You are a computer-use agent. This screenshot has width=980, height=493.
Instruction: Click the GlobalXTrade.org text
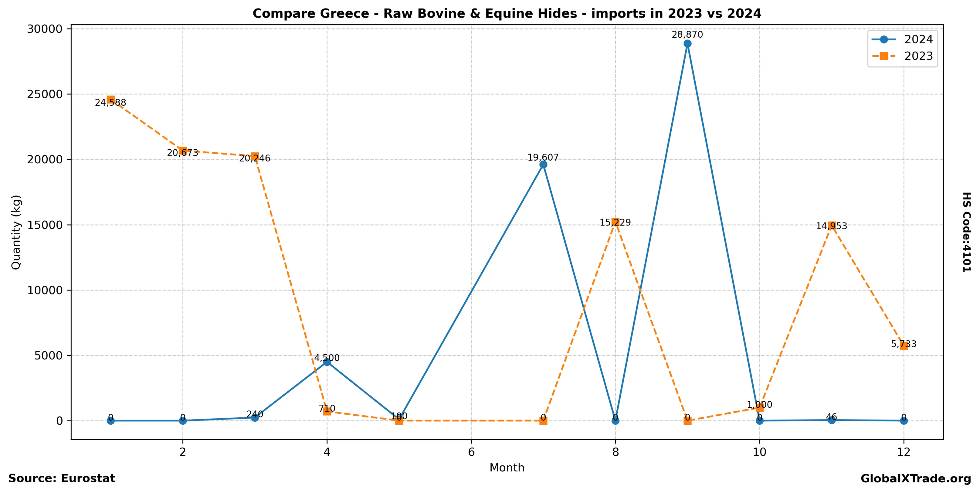point(916,479)
